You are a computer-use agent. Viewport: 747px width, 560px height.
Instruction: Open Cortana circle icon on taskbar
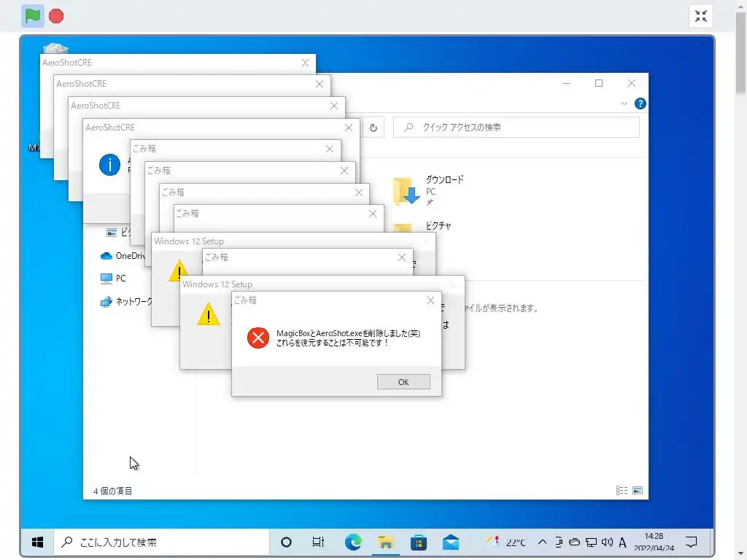pyautogui.click(x=286, y=542)
